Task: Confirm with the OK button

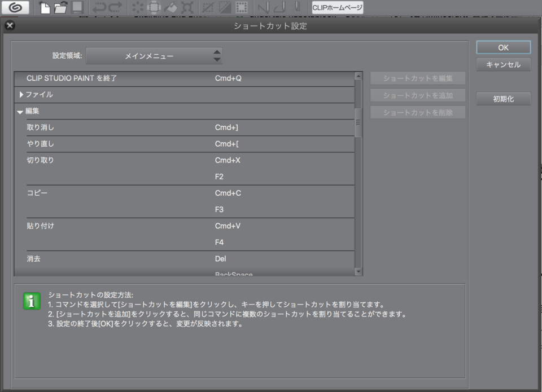Action: click(503, 48)
